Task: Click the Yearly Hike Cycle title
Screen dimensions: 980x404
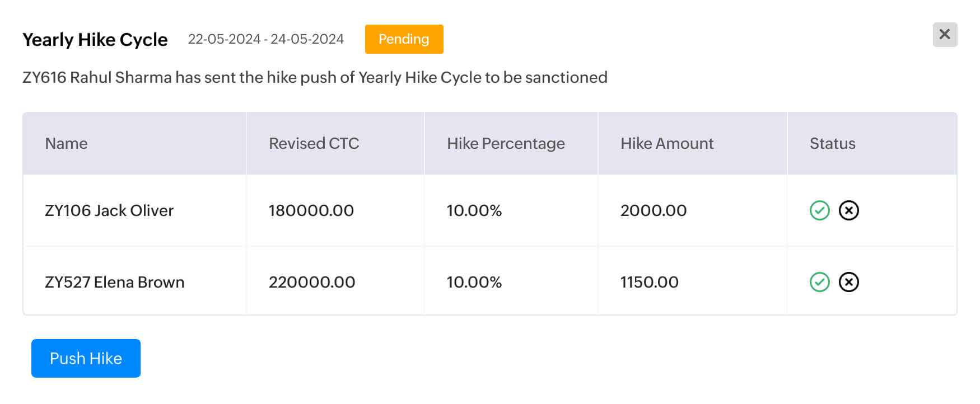Action: click(95, 40)
